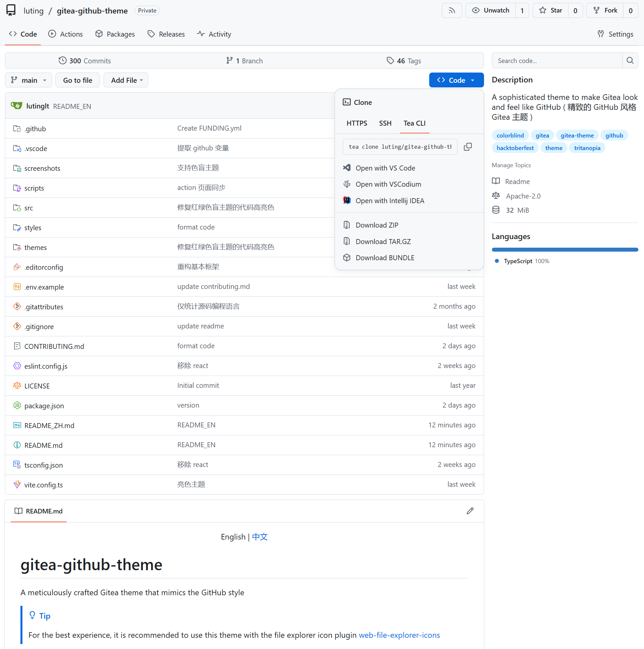
Task: Switch to the Actions tab
Action: [66, 34]
